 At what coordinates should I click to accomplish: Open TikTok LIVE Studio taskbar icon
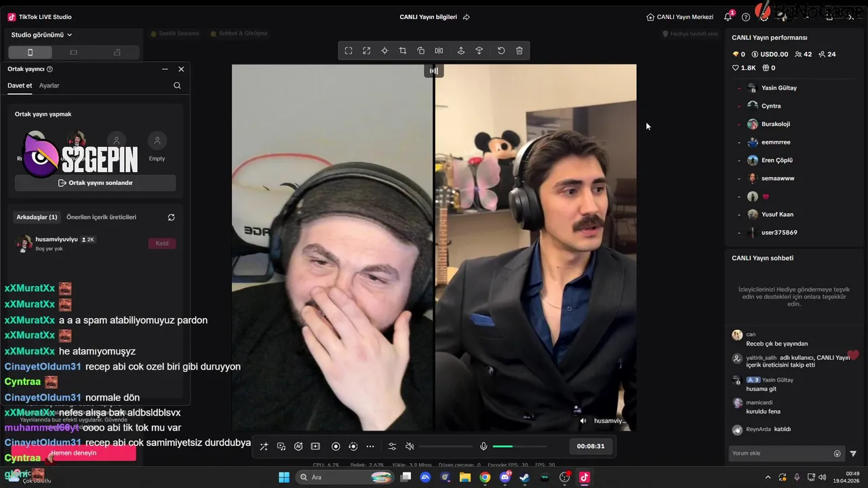tap(584, 477)
